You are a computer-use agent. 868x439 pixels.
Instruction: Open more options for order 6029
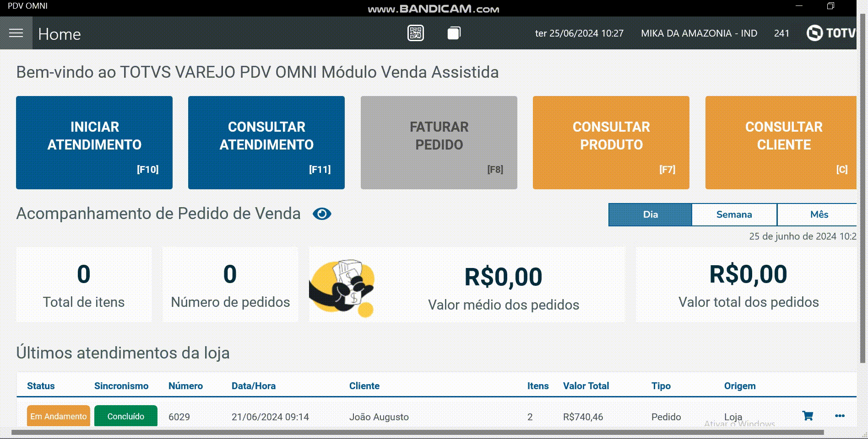coord(840,416)
